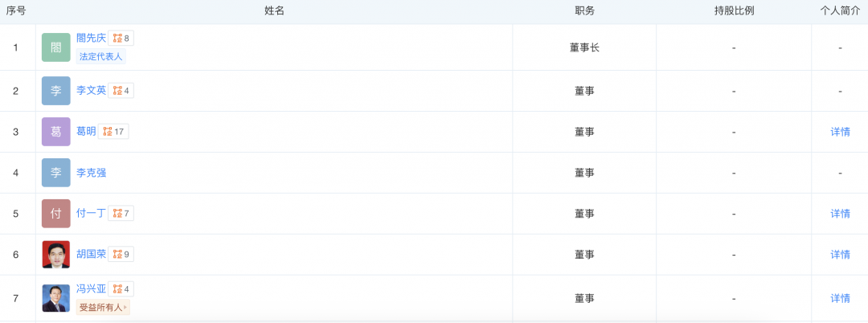Click the relation icon beside 冯兴亚
Viewport: 868px width, 323px height.
tap(117, 289)
